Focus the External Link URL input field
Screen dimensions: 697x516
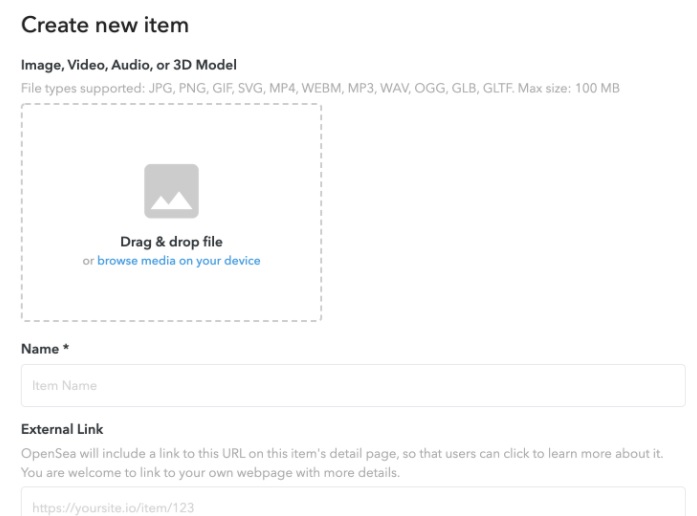(x=353, y=502)
